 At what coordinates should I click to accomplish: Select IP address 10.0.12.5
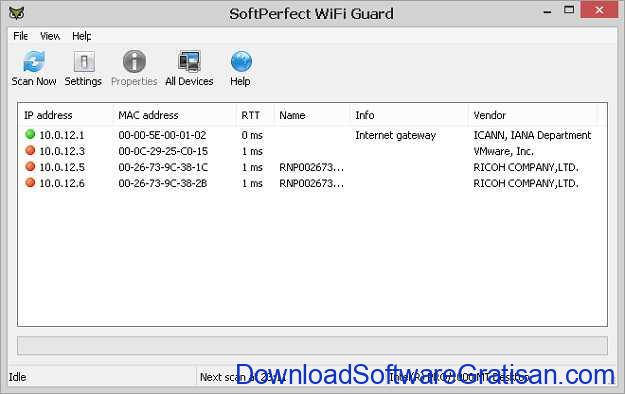point(62,167)
